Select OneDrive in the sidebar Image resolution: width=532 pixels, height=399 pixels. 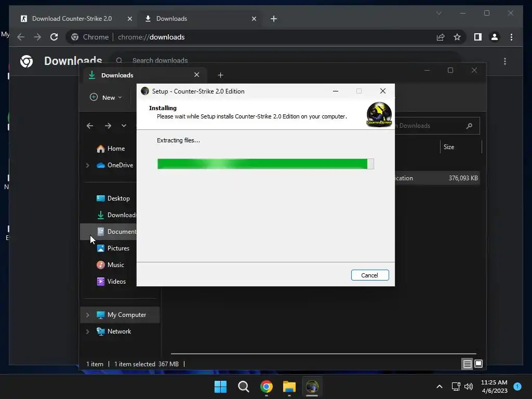115,165
